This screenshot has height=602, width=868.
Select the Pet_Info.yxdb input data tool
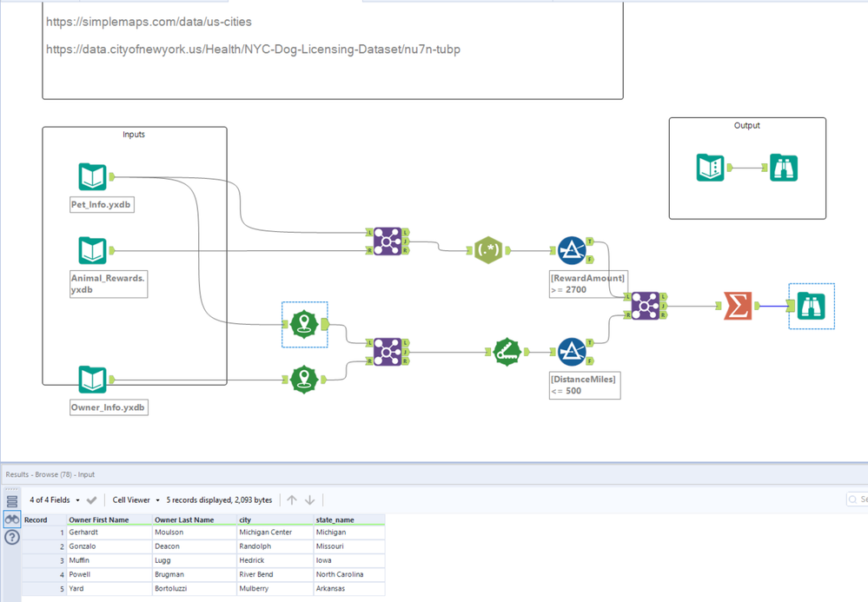92,177
